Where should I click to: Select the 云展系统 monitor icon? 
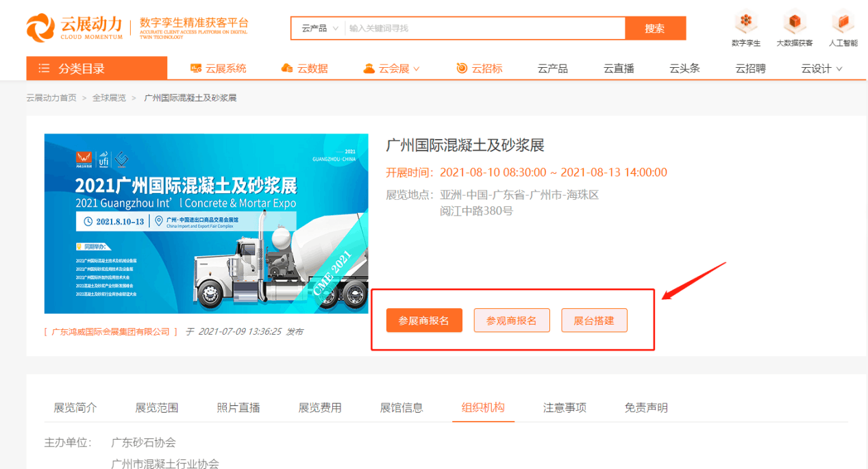point(195,68)
